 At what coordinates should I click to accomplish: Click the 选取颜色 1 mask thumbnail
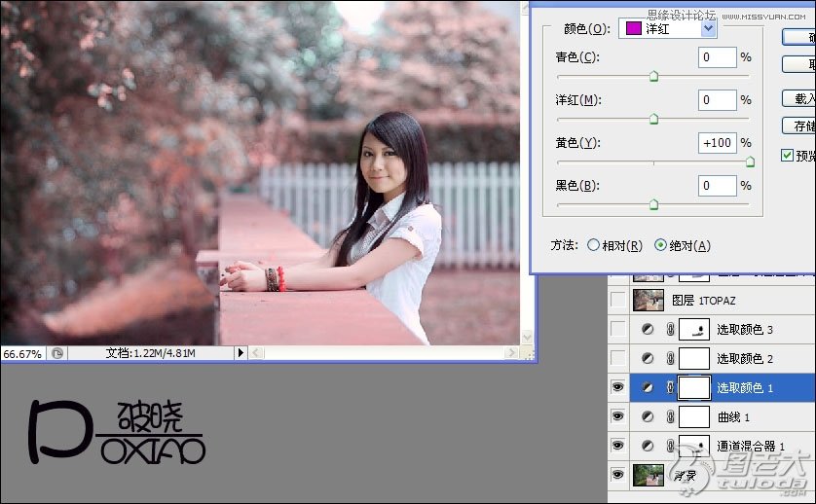click(694, 387)
